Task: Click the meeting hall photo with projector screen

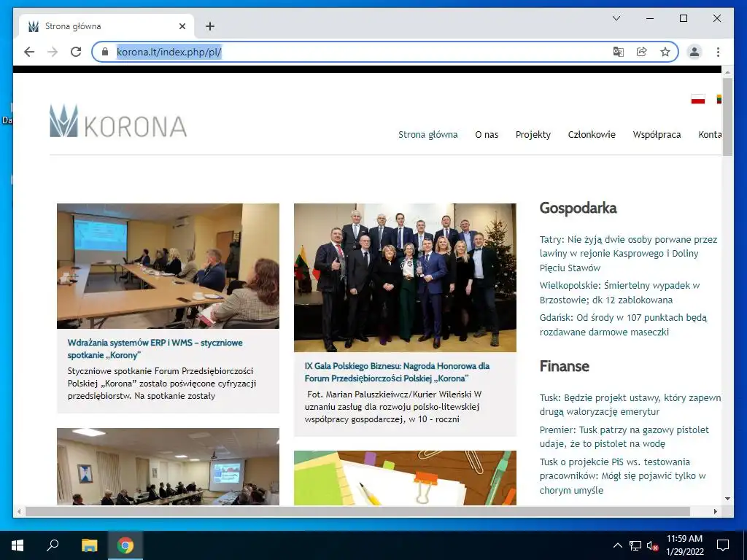Action: [x=169, y=466]
